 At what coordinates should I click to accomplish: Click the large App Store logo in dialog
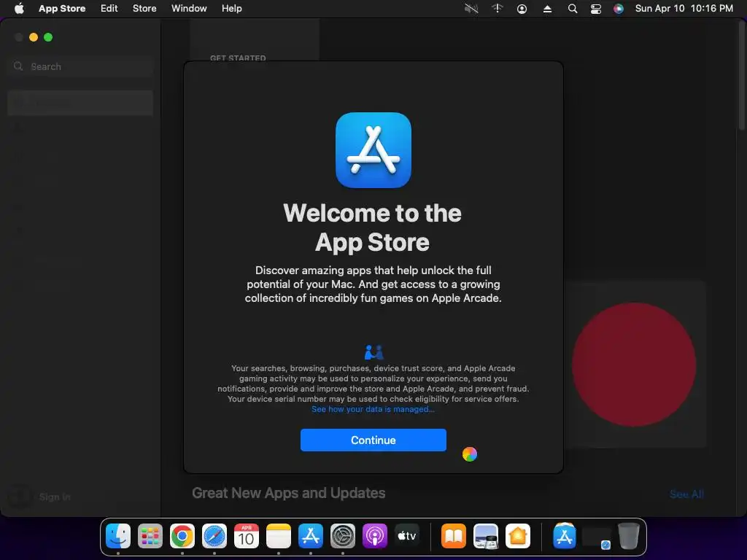click(373, 150)
